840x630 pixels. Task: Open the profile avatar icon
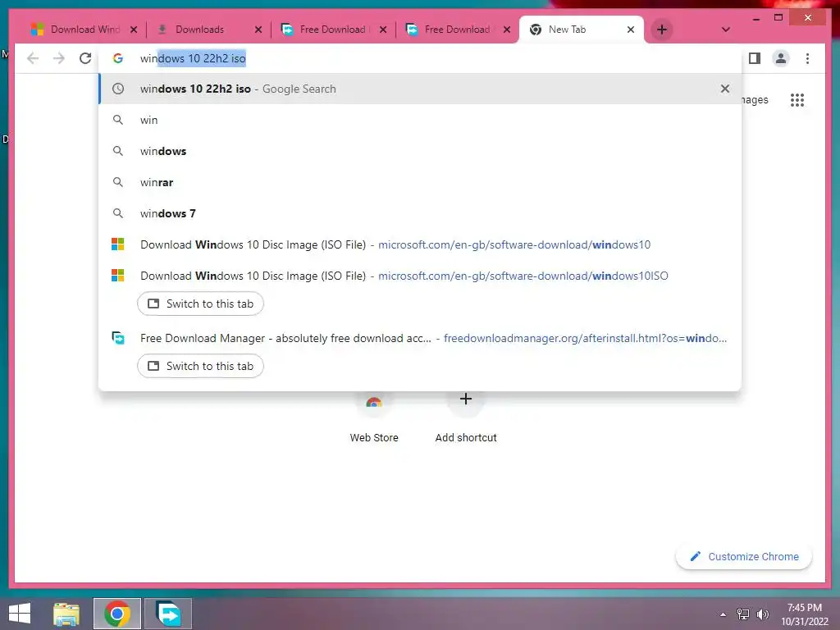click(x=781, y=58)
